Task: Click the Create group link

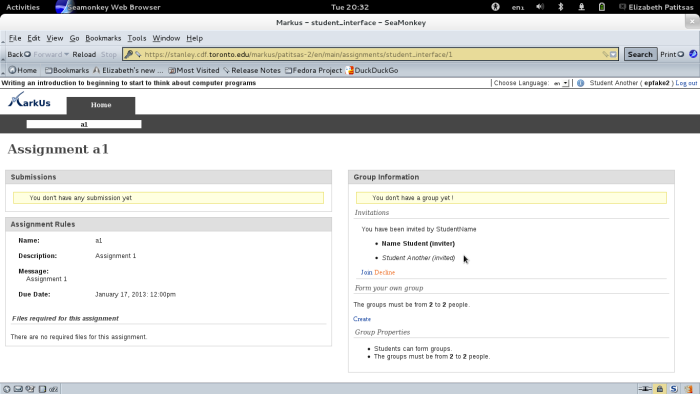Action: (362, 319)
